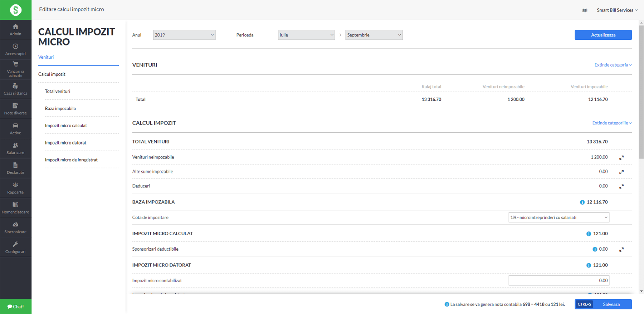Open the Anul 2019 dropdown
This screenshot has width=644, height=314.
pyautogui.click(x=184, y=35)
